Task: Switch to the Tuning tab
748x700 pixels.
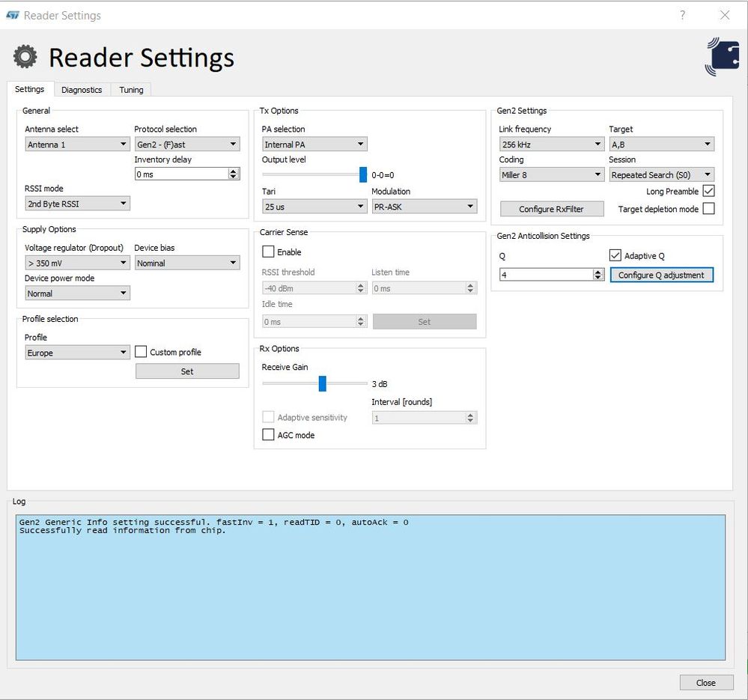Action: click(x=131, y=90)
